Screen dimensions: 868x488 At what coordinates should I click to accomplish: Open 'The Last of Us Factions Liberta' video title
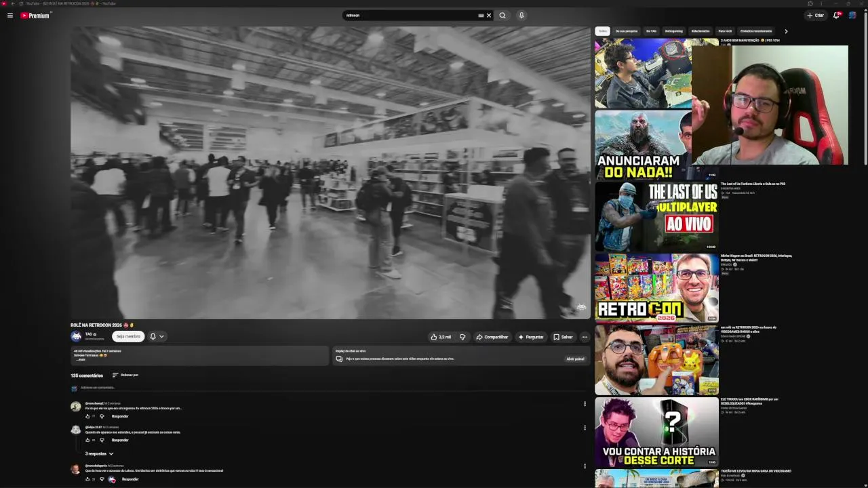[x=753, y=184]
